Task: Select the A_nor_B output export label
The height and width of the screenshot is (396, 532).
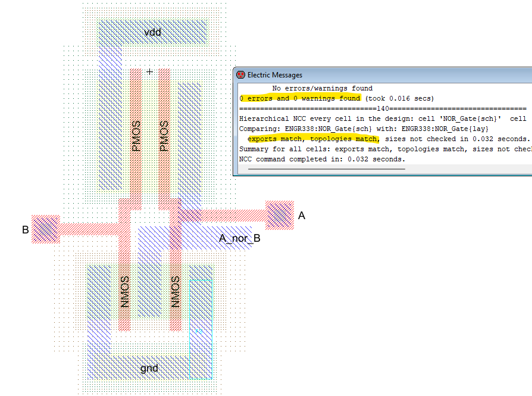Action: [239, 239]
